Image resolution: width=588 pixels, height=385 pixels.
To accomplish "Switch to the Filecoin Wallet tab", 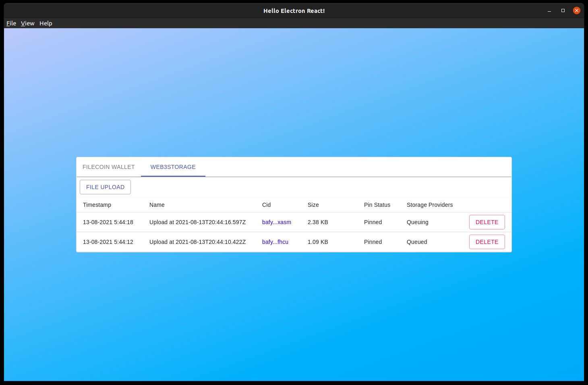I will coord(109,167).
